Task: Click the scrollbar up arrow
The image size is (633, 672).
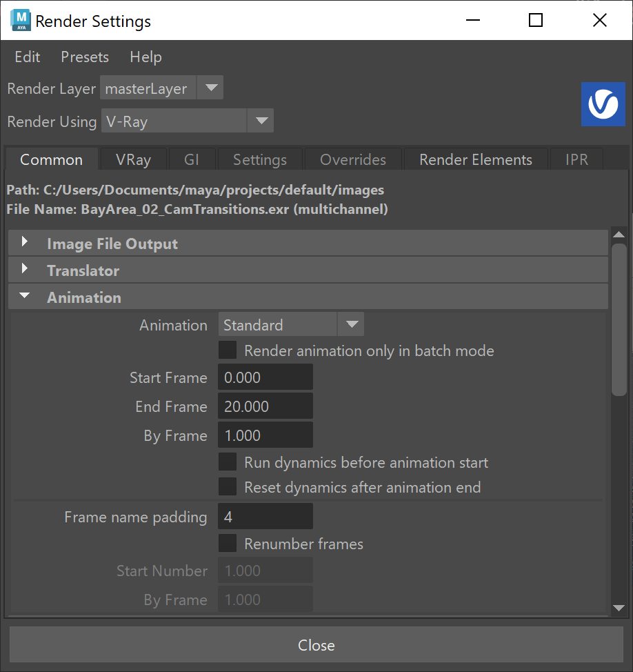Action: (x=619, y=235)
